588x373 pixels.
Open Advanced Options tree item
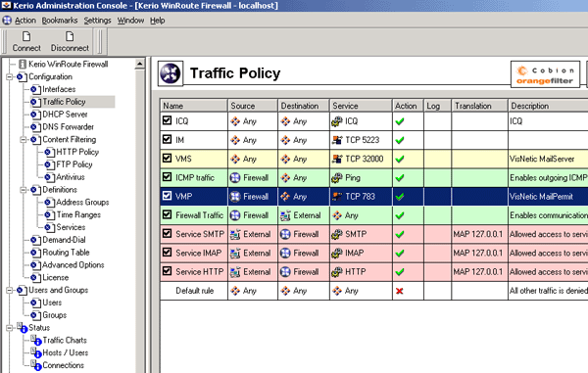tap(73, 265)
